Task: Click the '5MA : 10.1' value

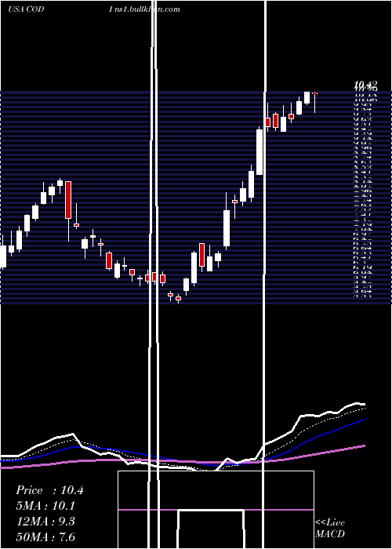Action: (x=45, y=506)
